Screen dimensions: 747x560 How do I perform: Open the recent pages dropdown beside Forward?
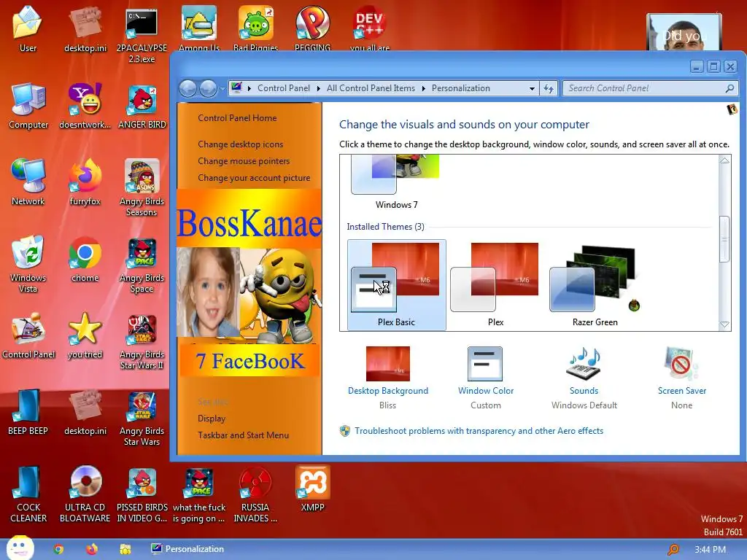[x=222, y=88]
